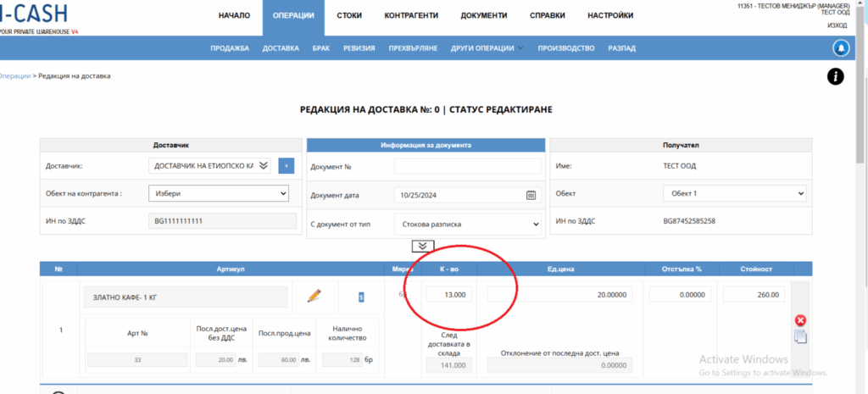
Task: Click the copy row icon below red X
Action: pyautogui.click(x=800, y=336)
